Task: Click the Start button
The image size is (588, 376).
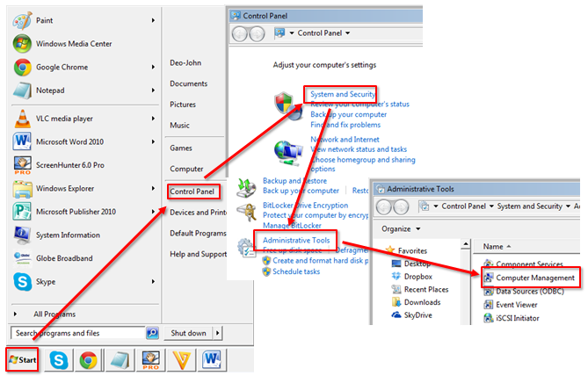Action: coord(23,360)
